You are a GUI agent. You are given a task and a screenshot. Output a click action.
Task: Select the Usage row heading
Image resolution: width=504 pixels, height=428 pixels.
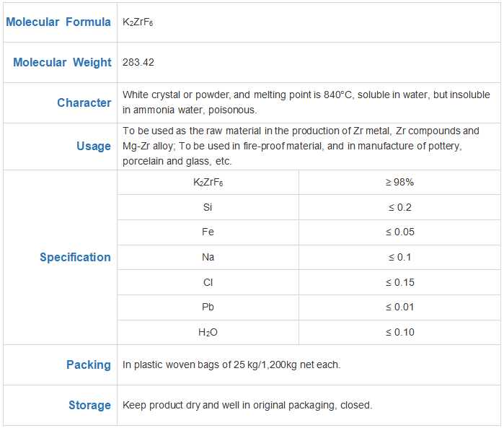coord(94,146)
